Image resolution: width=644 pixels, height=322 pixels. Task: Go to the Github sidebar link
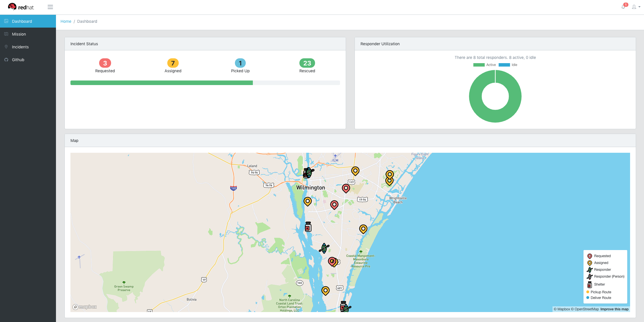click(18, 60)
